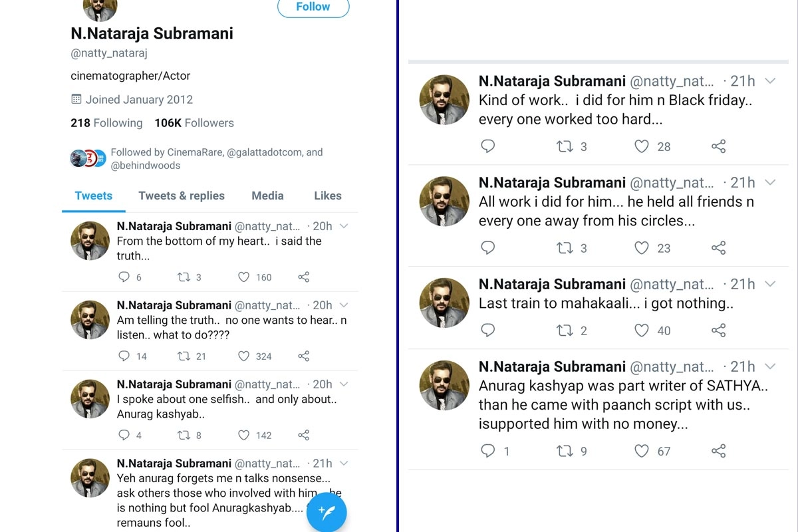Retweet the "Anurag kashyap was part writer" tweet
This screenshot has height=532, width=798.
(564, 452)
